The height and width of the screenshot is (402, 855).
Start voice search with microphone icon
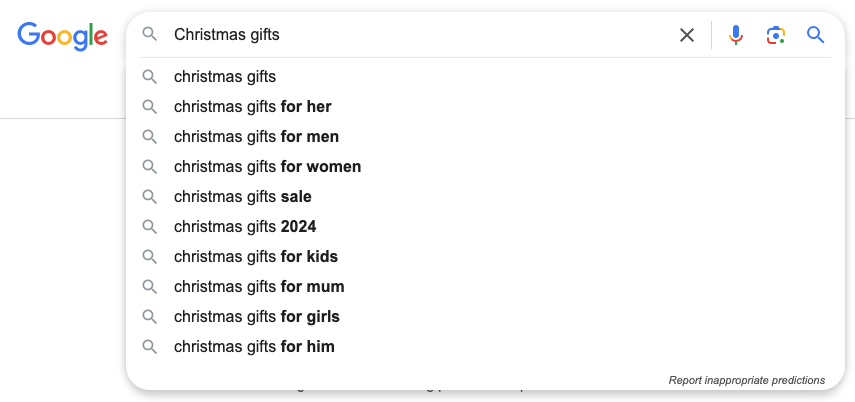pos(736,35)
